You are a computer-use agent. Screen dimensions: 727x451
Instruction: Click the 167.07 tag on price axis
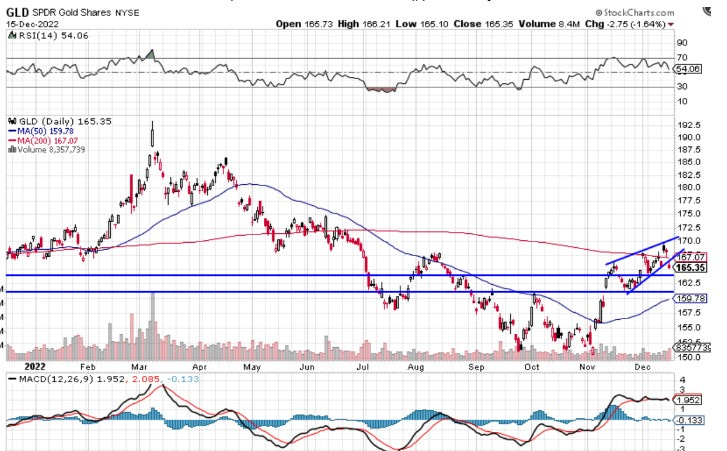[690, 257]
